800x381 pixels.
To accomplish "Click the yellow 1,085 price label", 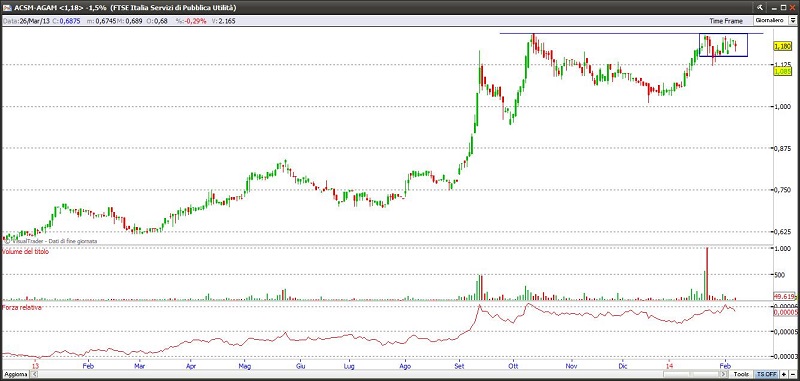I will point(783,72).
